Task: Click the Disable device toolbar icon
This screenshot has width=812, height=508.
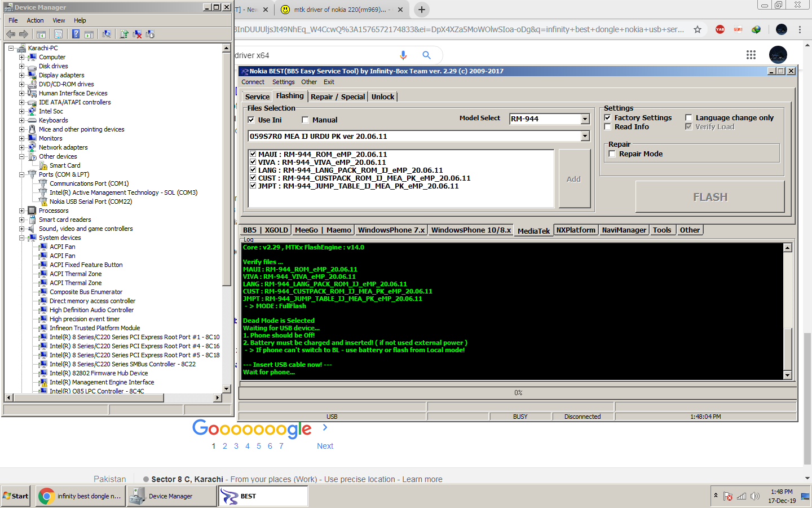Action: [150, 34]
